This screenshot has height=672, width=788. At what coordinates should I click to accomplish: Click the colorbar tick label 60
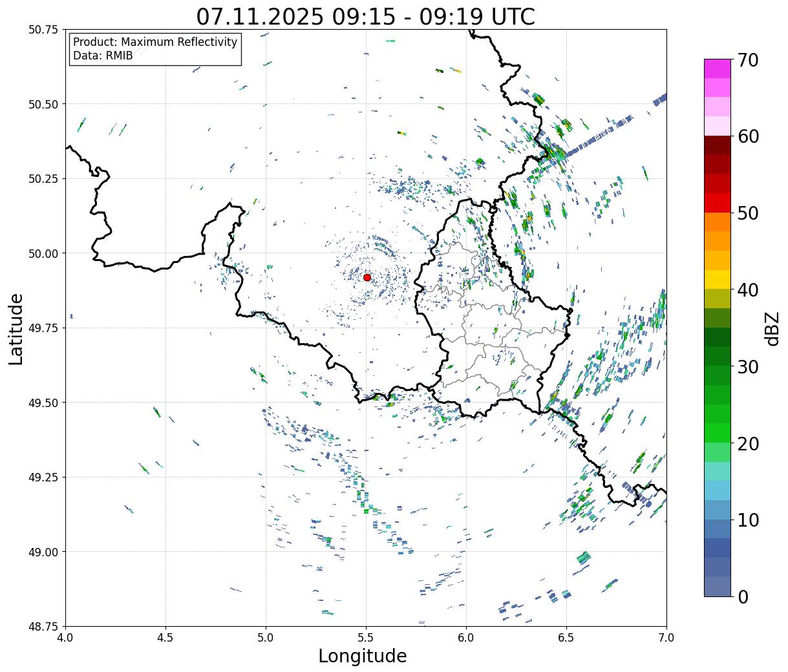pyautogui.click(x=747, y=136)
